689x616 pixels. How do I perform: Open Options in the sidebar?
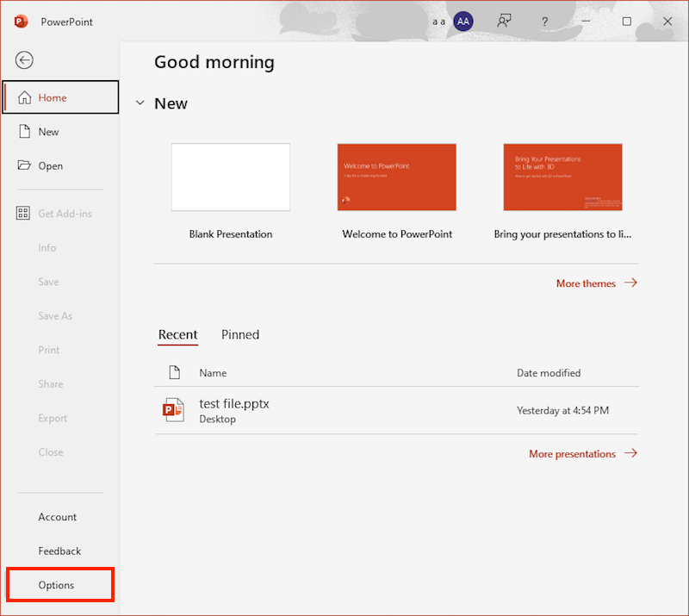[x=60, y=585]
